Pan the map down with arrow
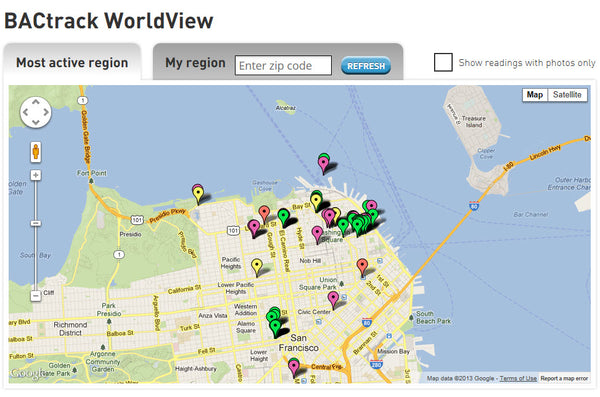The height and width of the screenshot is (397, 600). pyautogui.click(x=36, y=122)
